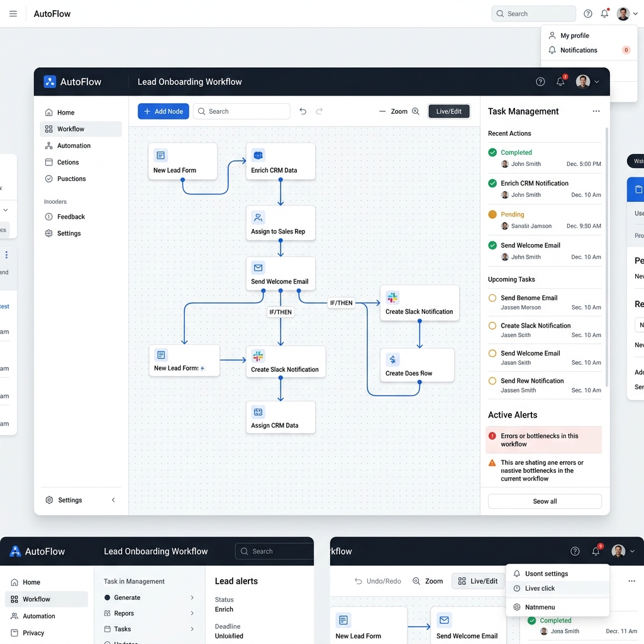Click the center IF/THEN condition label
The height and width of the screenshot is (644, 644).
(x=280, y=312)
